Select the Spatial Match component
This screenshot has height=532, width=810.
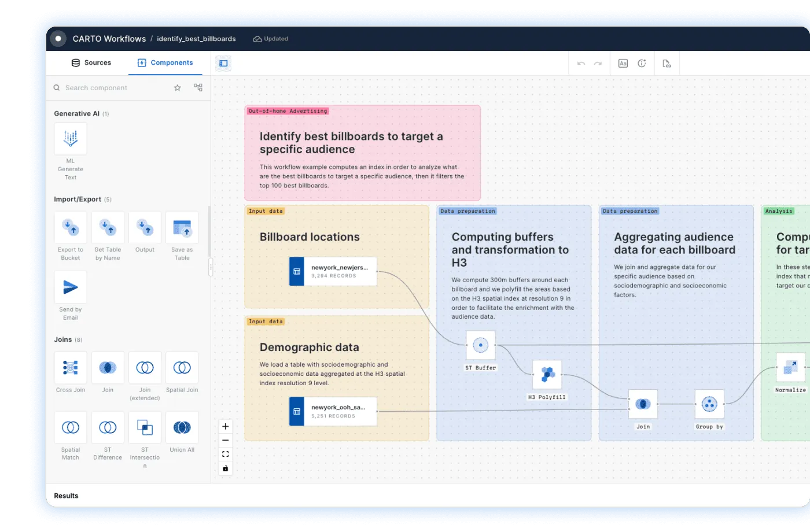(x=70, y=427)
